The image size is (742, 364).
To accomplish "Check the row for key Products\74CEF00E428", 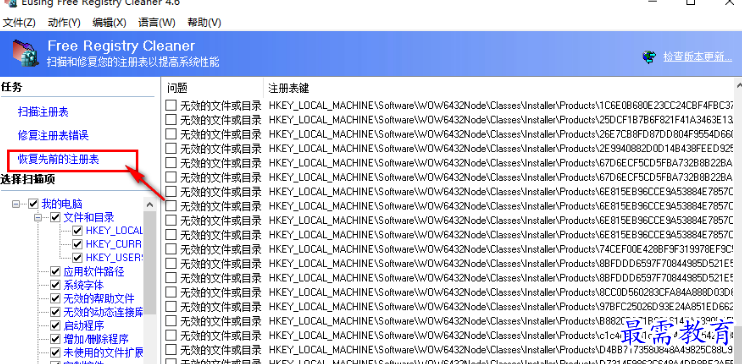I will coord(171,249).
